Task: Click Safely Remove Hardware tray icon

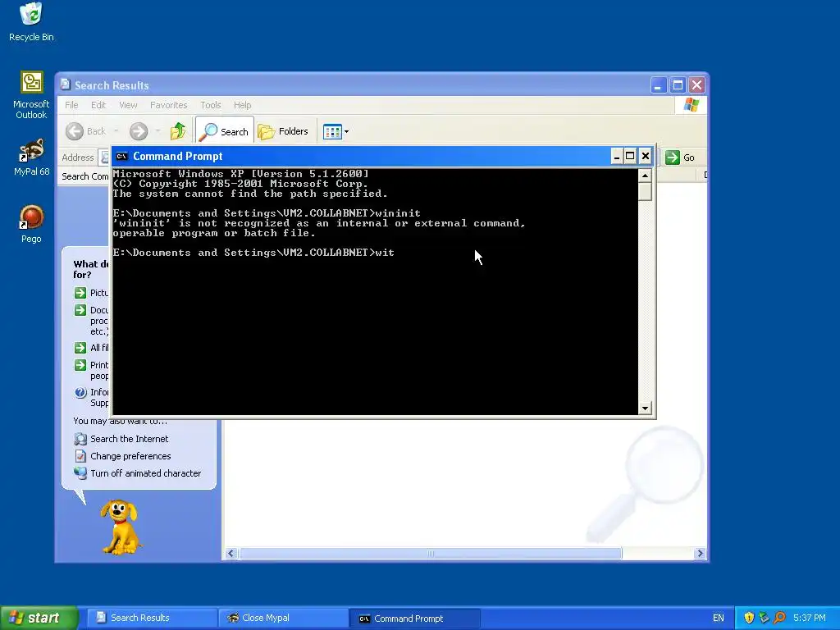Action: pyautogui.click(x=764, y=618)
